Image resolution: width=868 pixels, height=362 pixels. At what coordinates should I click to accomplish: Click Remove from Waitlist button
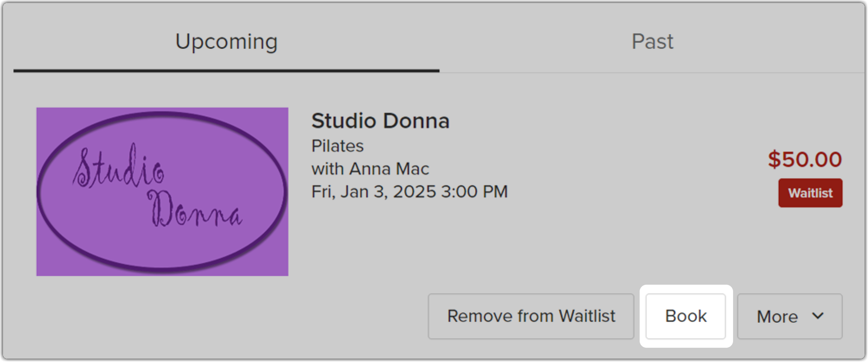click(531, 316)
